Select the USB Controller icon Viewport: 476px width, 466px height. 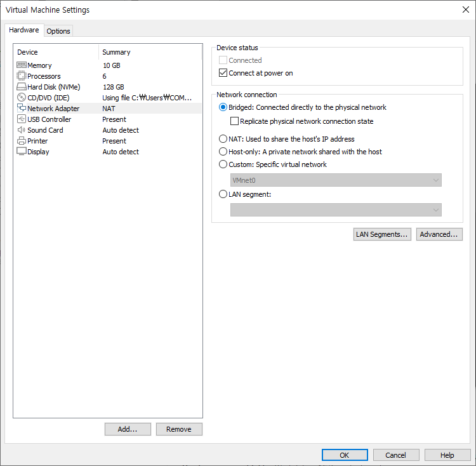(x=22, y=119)
